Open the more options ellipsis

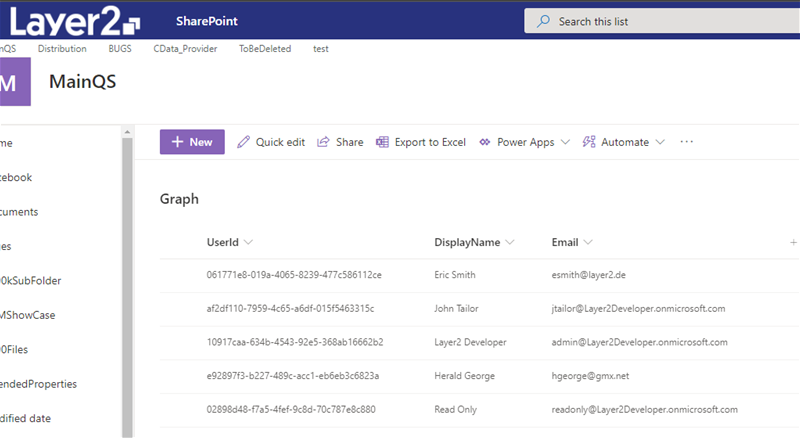point(686,142)
